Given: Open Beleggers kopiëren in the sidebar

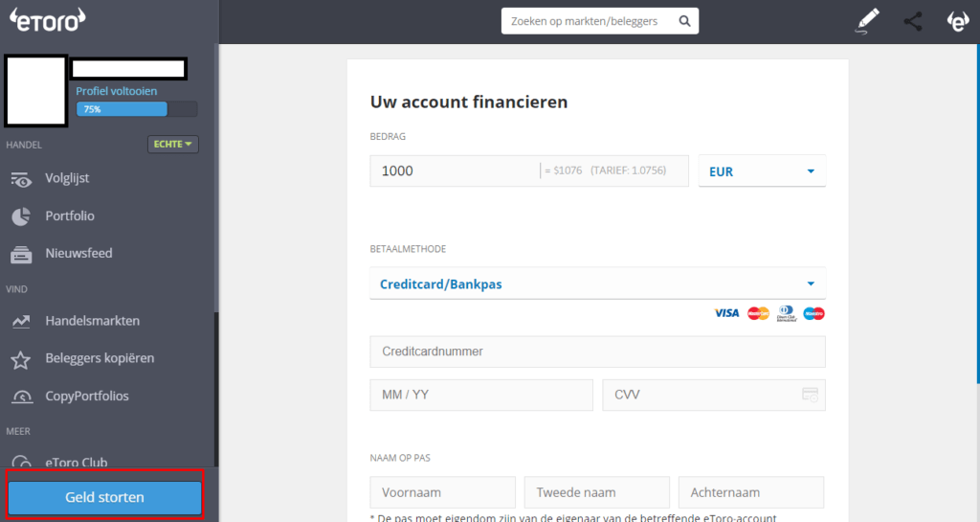Looking at the screenshot, I should coord(100,358).
